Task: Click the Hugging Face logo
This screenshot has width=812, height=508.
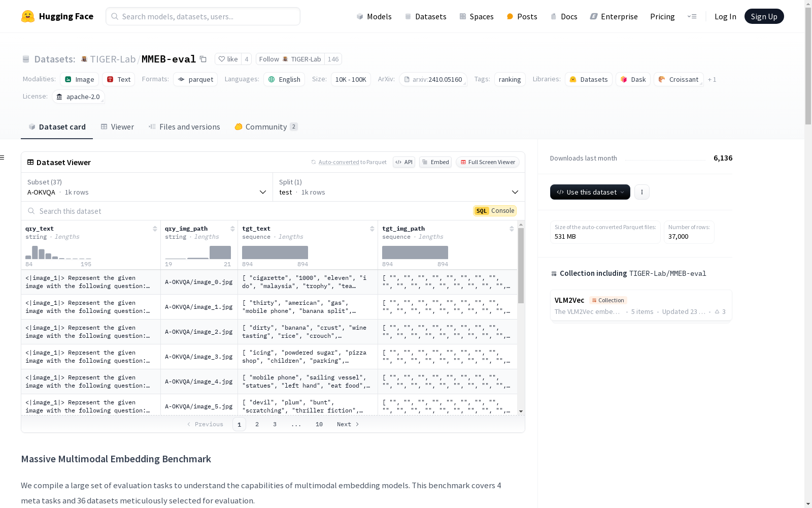Action: tap(57, 16)
